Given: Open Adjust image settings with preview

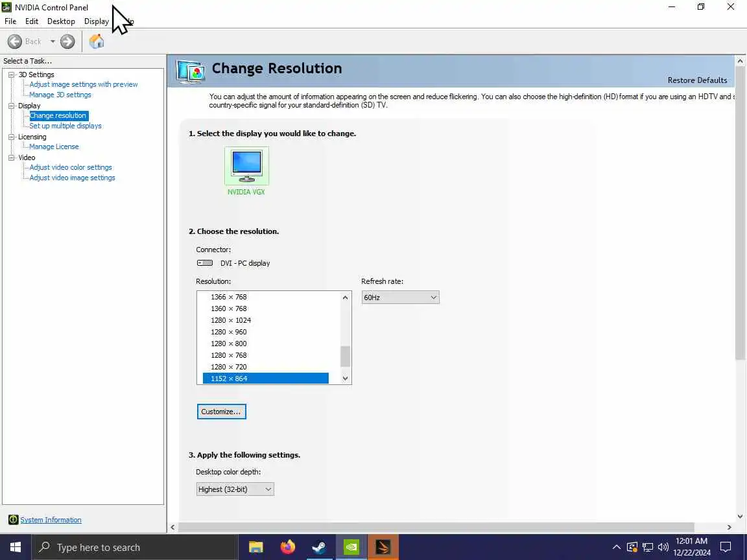Looking at the screenshot, I should (84, 84).
